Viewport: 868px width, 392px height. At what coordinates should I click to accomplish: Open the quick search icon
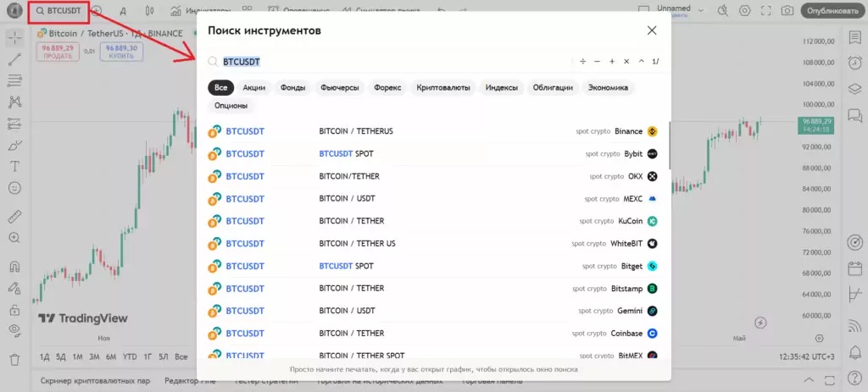point(723,10)
